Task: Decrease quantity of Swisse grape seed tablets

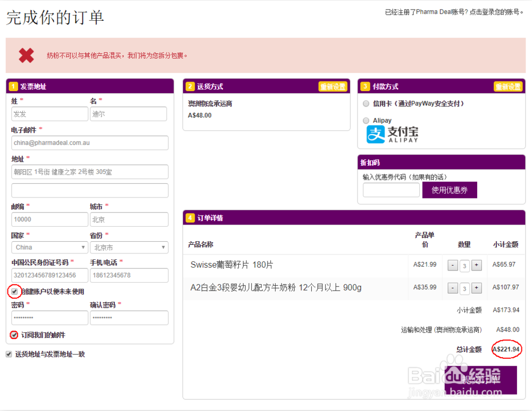Action: click(453, 265)
